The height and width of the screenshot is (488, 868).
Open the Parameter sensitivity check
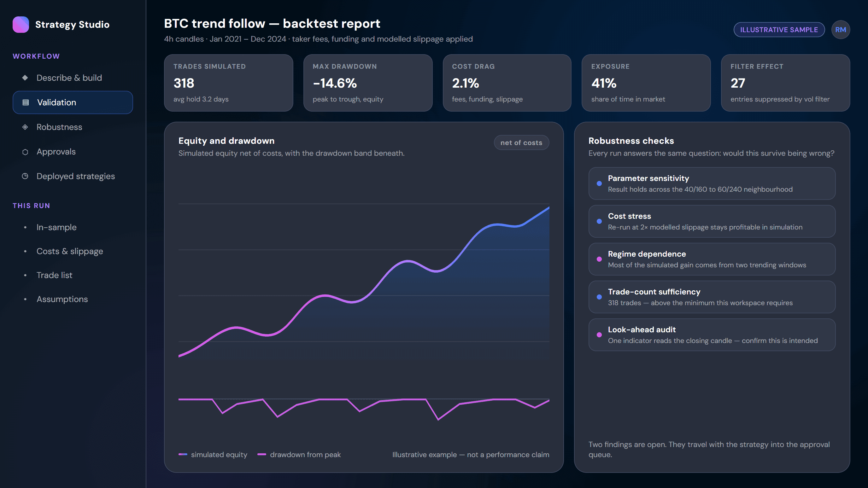(712, 183)
